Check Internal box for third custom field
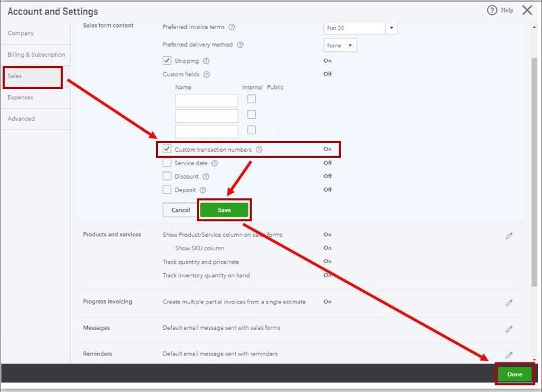Image resolution: width=542 pixels, height=392 pixels. click(x=252, y=130)
